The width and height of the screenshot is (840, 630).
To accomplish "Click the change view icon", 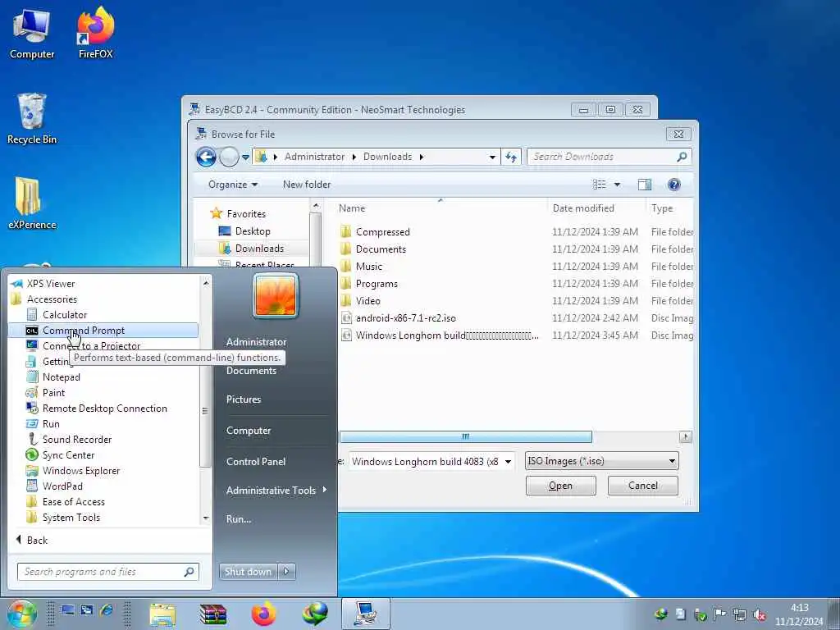I will click(x=600, y=185).
